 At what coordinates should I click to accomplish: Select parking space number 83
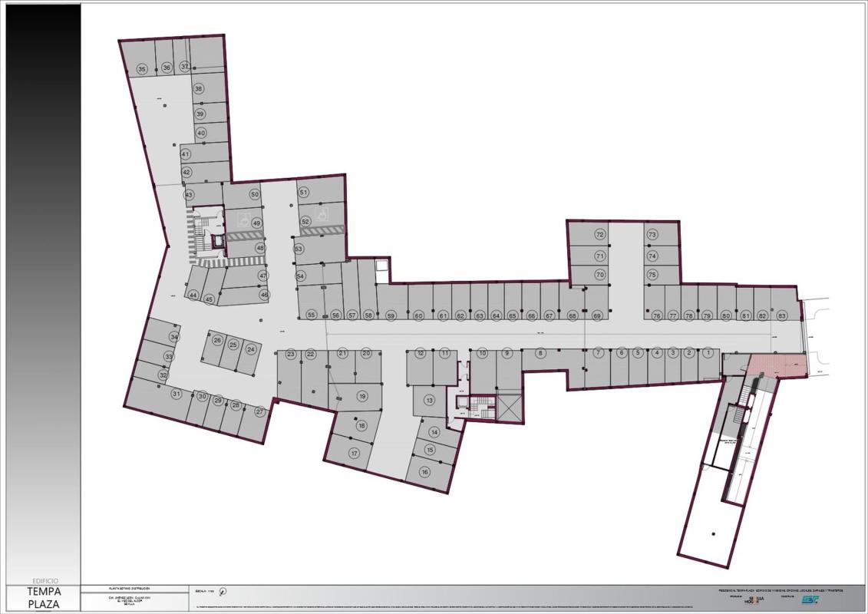(x=781, y=315)
